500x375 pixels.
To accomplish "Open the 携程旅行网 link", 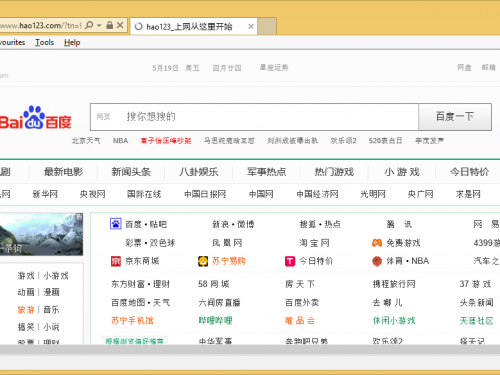I will pos(394,284).
